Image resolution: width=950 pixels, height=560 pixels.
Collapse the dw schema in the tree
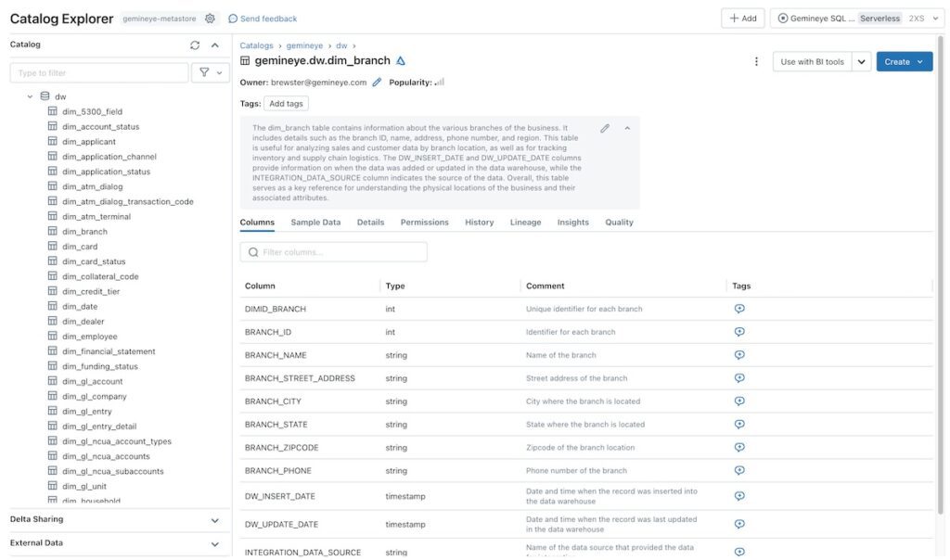click(29, 94)
